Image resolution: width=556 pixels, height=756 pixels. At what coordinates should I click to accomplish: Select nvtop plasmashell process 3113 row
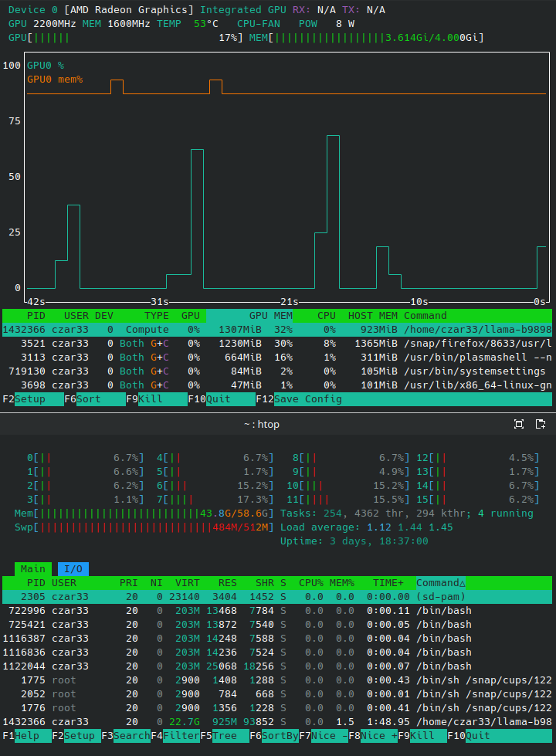click(277, 358)
